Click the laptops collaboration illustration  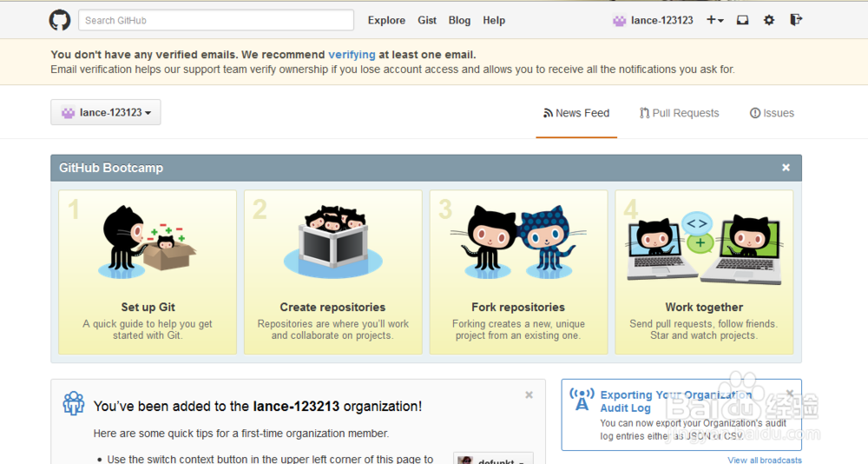pos(706,248)
